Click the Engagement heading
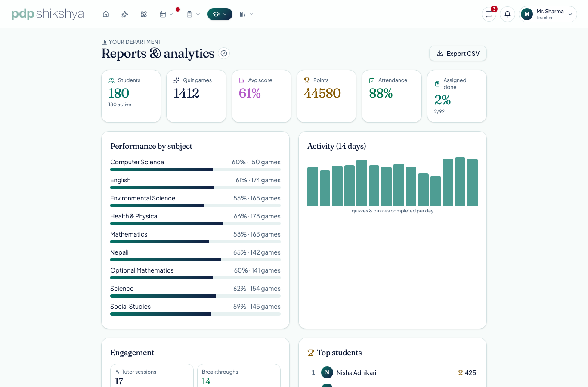 pos(132,353)
